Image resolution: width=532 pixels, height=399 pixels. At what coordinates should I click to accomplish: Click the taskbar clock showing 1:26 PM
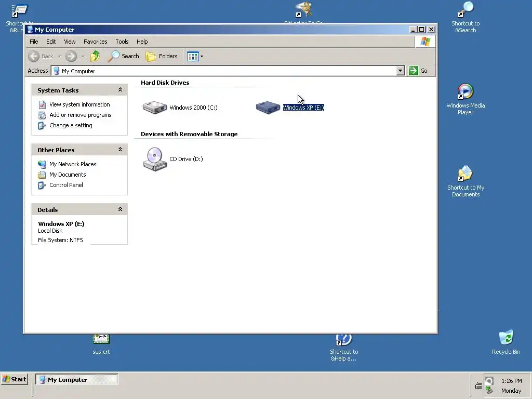[511, 381]
